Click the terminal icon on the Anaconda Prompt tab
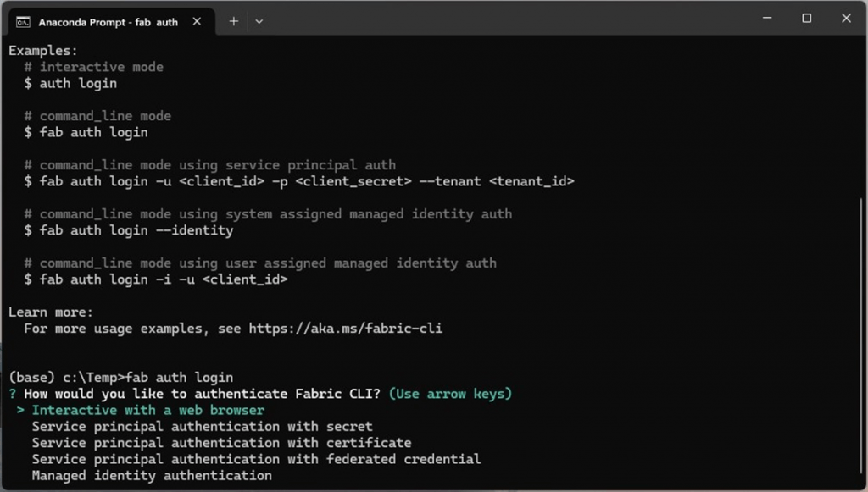This screenshot has height=492, width=868. click(x=24, y=21)
